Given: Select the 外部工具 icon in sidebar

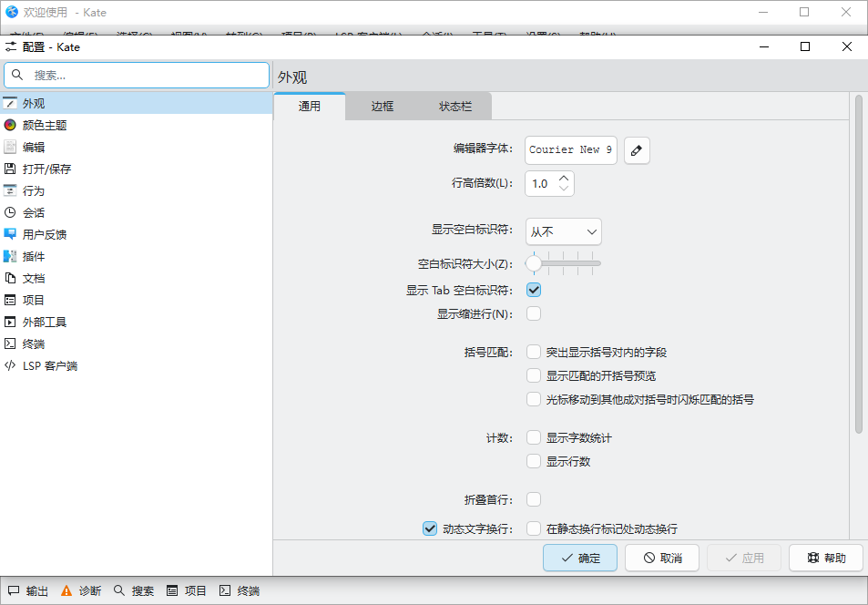Looking at the screenshot, I should coord(10,323).
